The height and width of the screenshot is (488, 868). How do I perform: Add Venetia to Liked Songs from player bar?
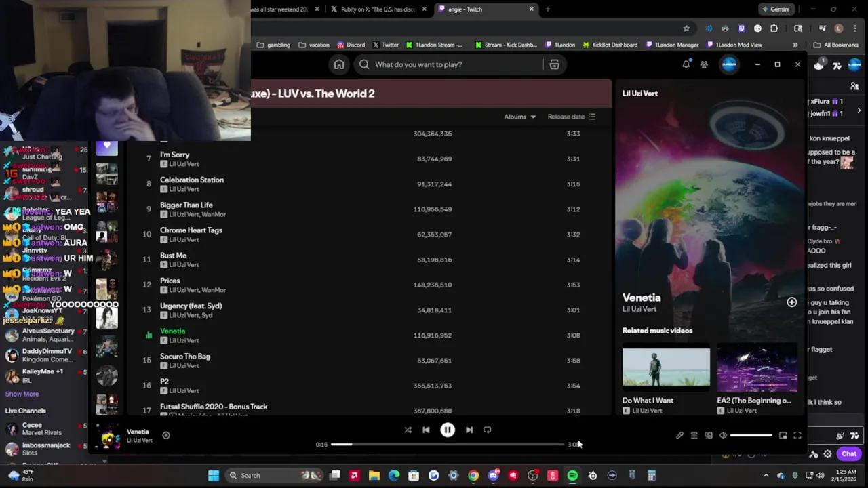tap(166, 435)
